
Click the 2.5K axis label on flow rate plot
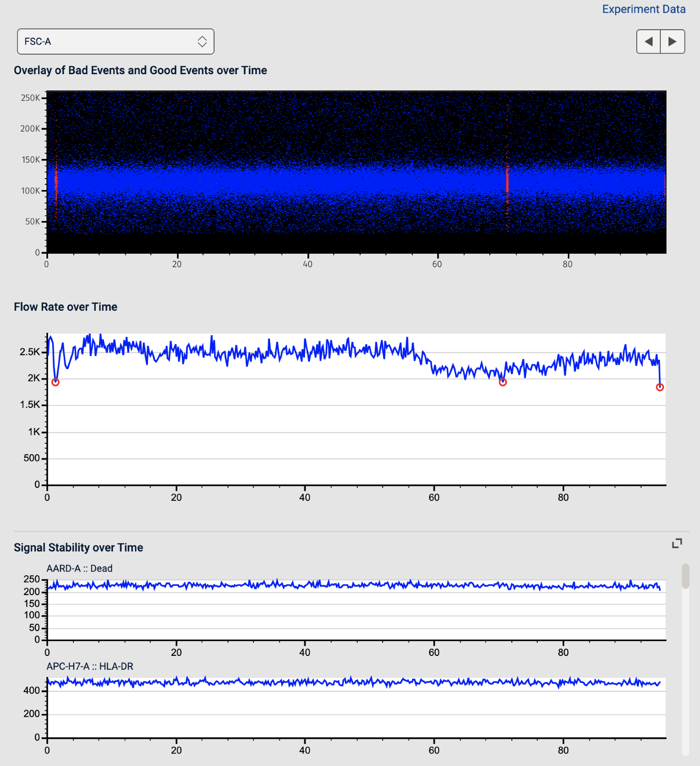click(30, 352)
